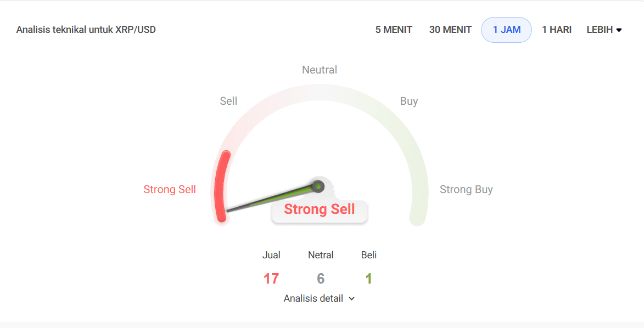Switch to the 1 HARI timeframe
Viewport: 644px width, 328px height.
point(557,30)
